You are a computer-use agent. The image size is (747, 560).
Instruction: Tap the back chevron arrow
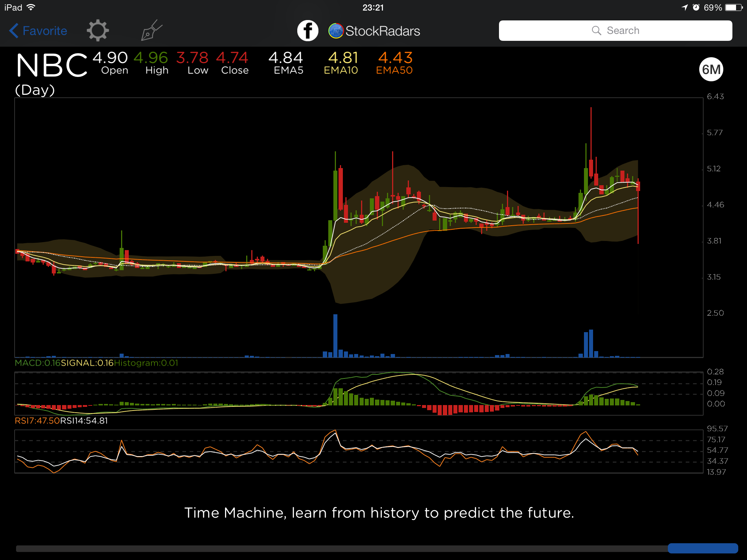click(x=14, y=31)
